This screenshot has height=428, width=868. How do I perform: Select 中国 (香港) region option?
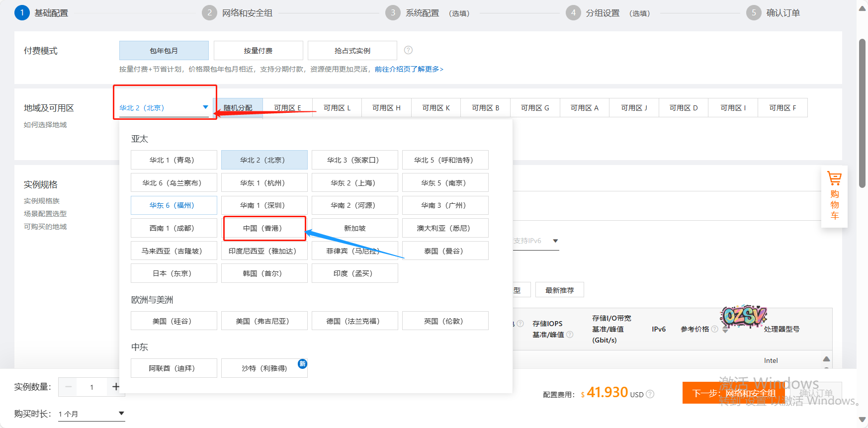pyautogui.click(x=264, y=228)
